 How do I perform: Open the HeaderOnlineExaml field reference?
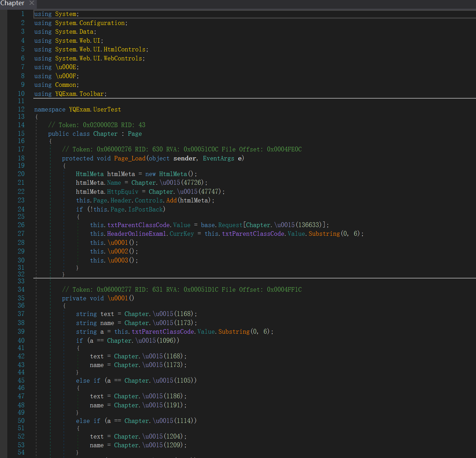coord(137,234)
